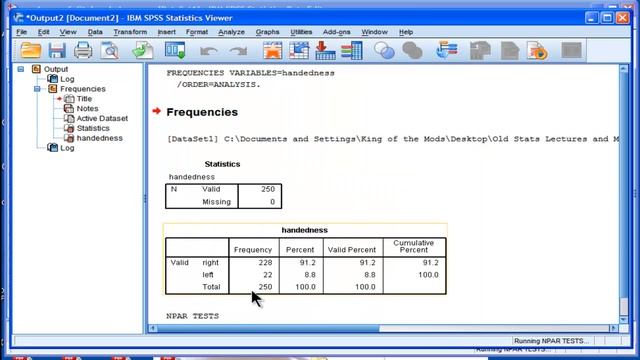Open the Utilities menu
This screenshot has height=360, width=640.
(x=301, y=32)
